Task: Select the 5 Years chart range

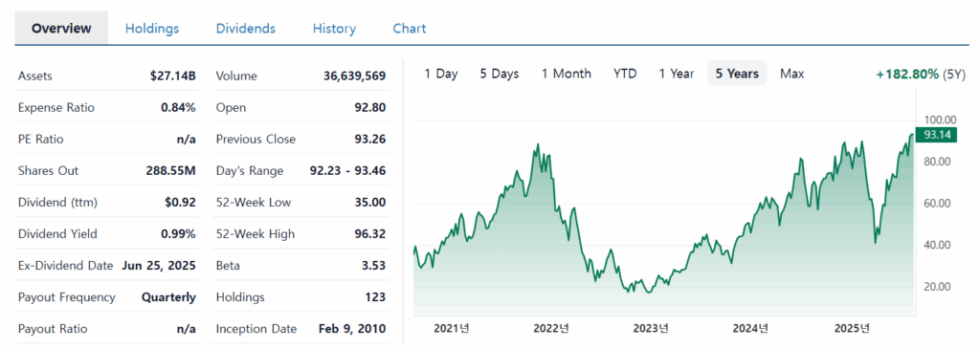Action: click(737, 74)
